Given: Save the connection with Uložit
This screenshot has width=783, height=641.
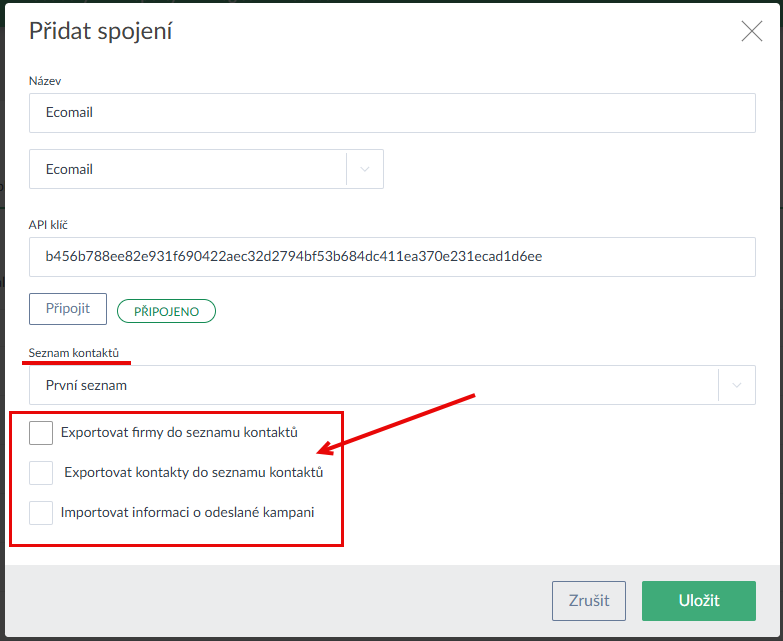Looking at the screenshot, I should tap(699, 601).
